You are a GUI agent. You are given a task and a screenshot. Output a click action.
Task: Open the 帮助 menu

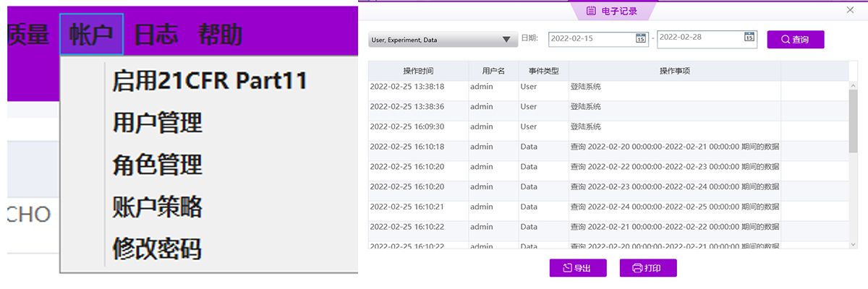[x=220, y=35]
